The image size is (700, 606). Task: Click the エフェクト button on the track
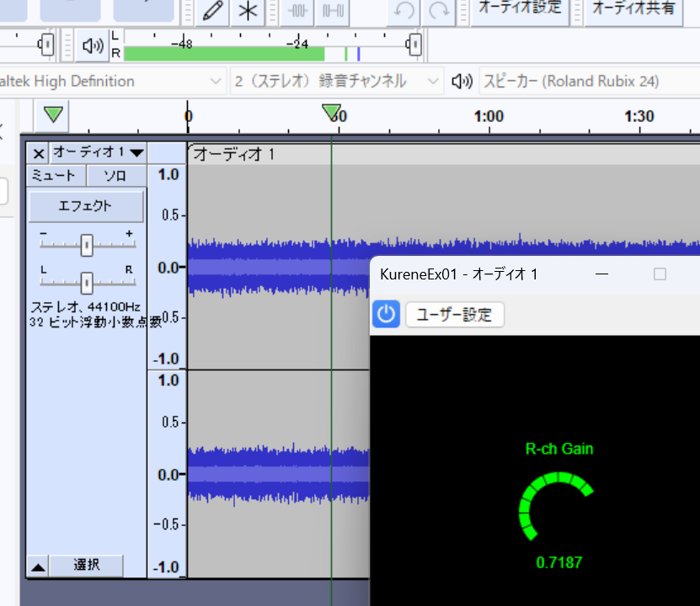tap(86, 205)
